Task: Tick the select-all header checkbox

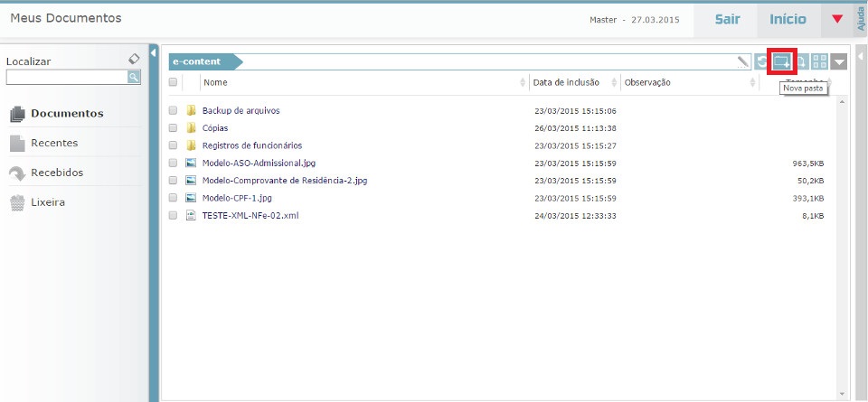Action: point(173,82)
